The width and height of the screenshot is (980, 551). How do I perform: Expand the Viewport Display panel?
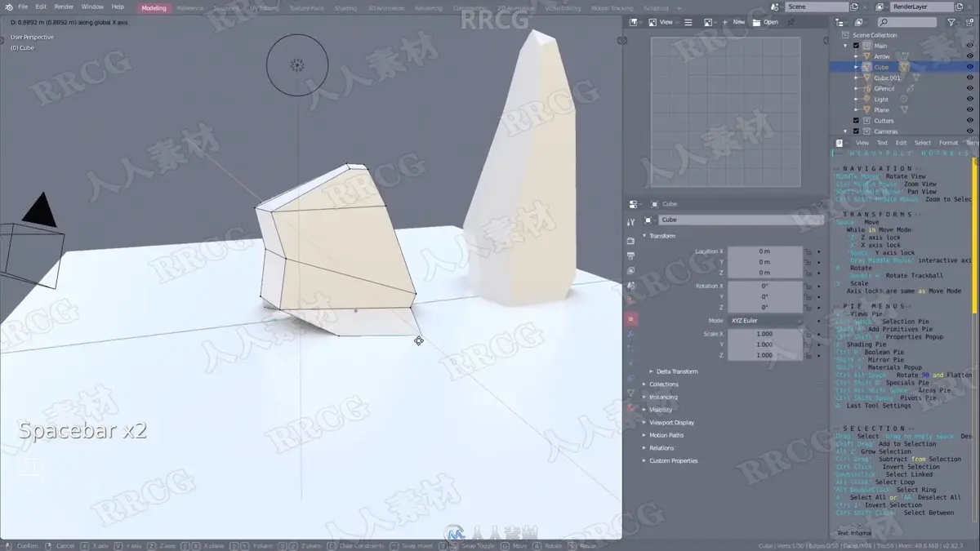pos(672,423)
